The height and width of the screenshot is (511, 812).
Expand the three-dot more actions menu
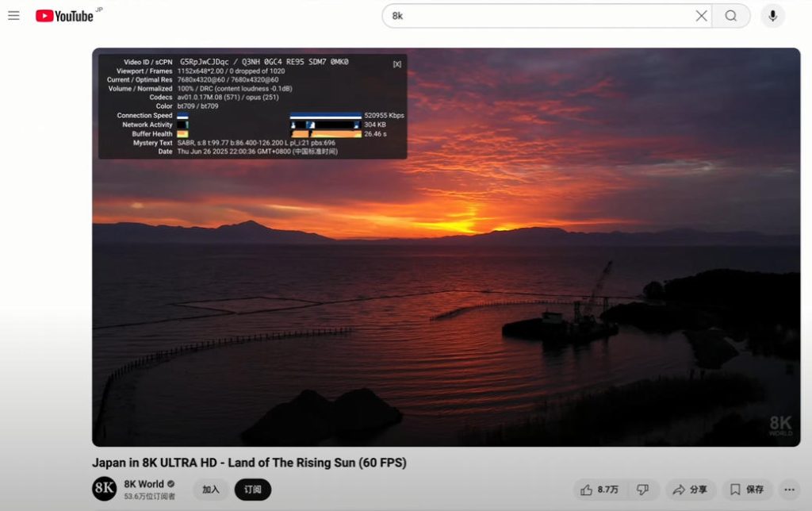(x=788, y=490)
